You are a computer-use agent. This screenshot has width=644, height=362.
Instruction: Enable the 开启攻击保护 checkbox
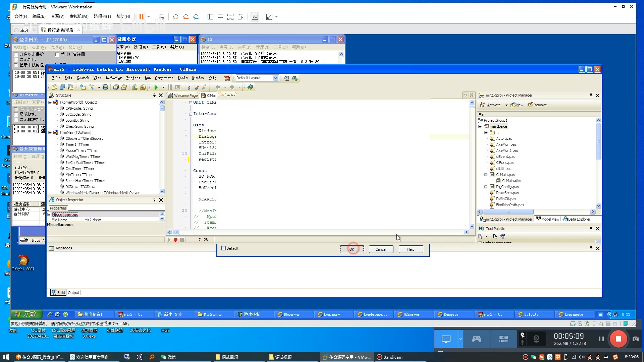pos(16,54)
